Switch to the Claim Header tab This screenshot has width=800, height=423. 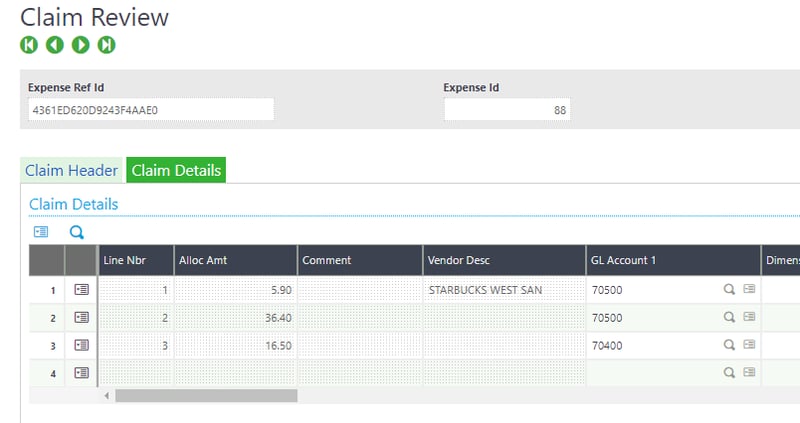tap(71, 170)
